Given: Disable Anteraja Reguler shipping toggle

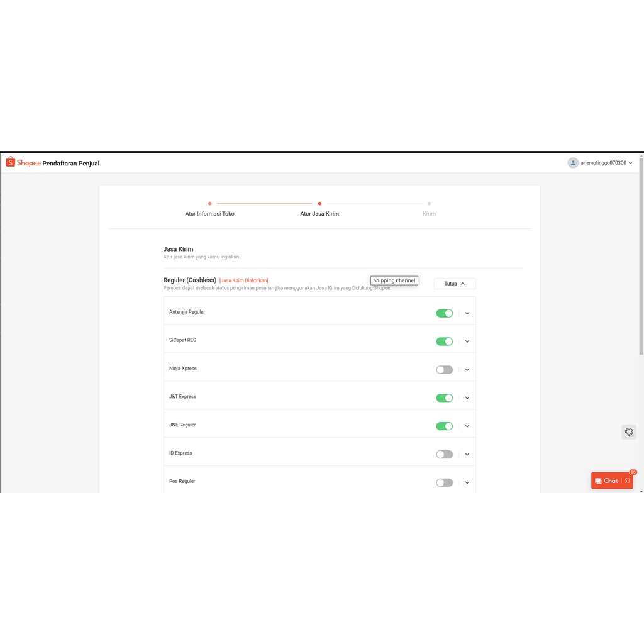Looking at the screenshot, I should (444, 313).
